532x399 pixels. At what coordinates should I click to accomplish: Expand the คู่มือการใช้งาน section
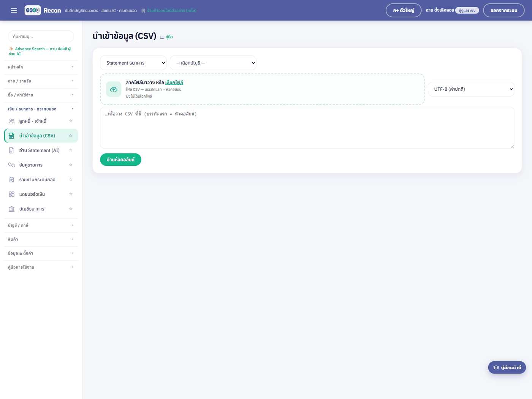(41, 267)
